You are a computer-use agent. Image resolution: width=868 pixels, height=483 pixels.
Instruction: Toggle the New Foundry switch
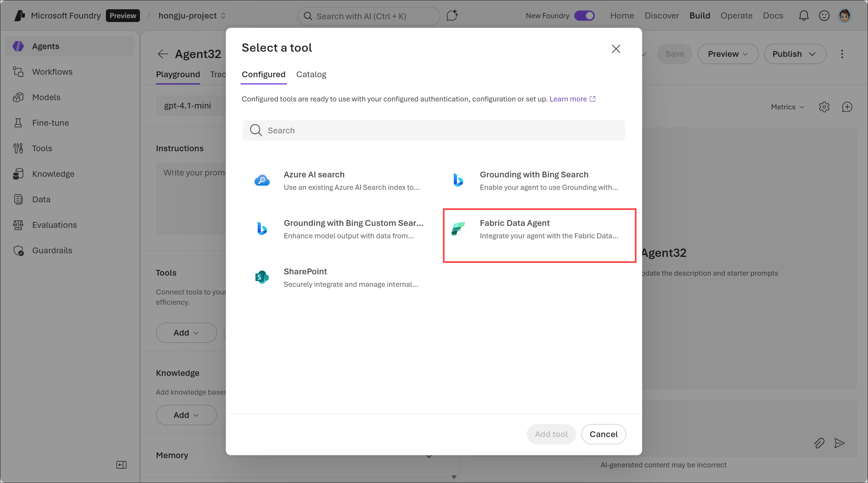tap(585, 16)
